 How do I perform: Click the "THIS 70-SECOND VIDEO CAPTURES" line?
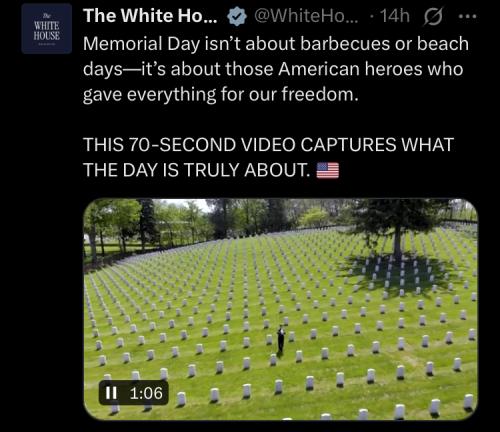268,145
